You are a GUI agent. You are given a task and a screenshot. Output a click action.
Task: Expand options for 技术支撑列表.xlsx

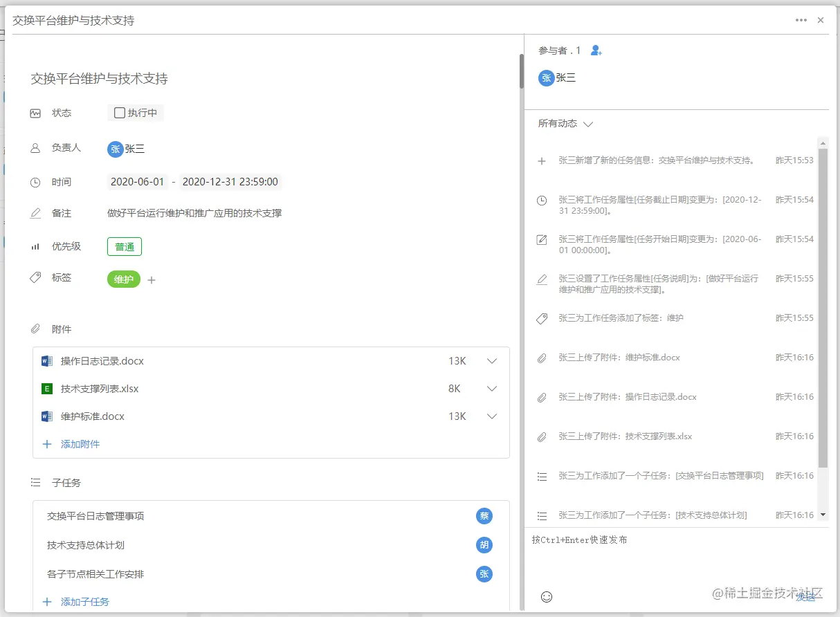coord(492,389)
